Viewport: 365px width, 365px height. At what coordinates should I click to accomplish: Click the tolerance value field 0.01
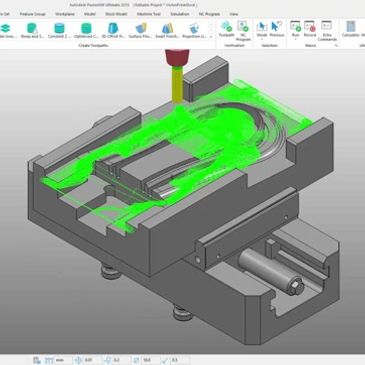tap(92, 360)
